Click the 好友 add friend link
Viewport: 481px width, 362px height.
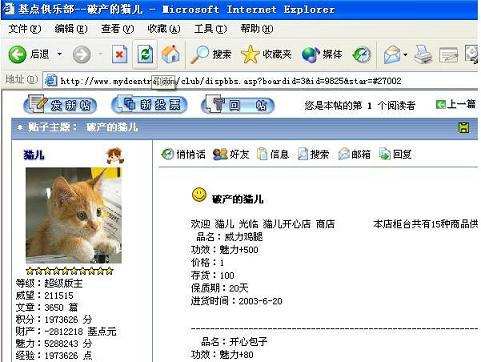tap(231, 154)
